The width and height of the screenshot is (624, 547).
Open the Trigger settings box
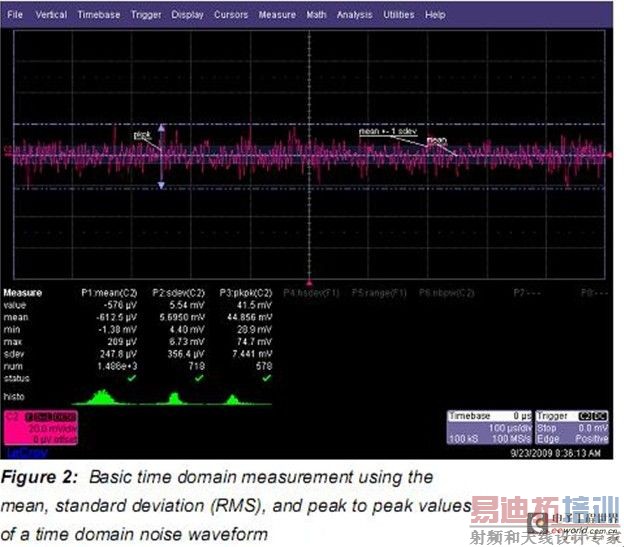(572, 426)
